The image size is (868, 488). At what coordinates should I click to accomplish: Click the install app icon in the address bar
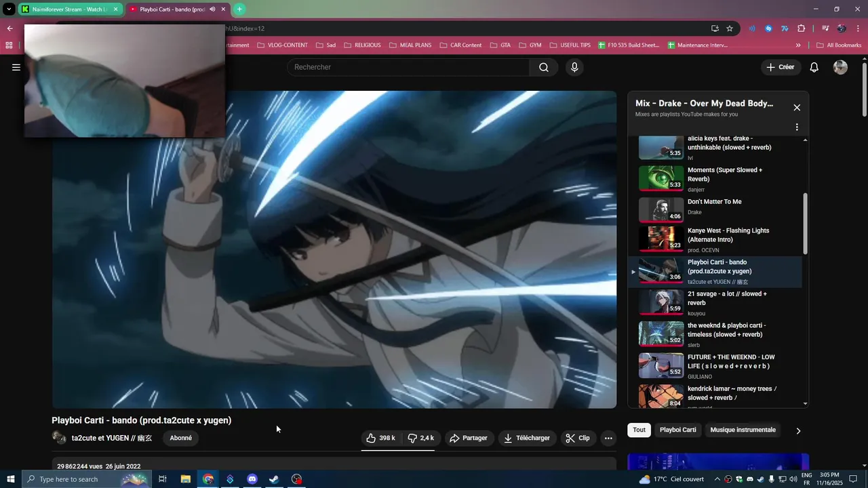[715, 28]
